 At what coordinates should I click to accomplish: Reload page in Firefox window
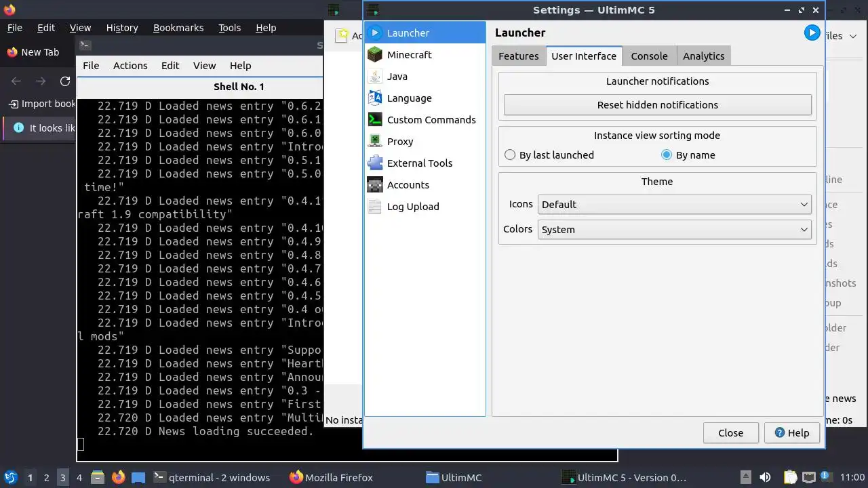tap(65, 81)
